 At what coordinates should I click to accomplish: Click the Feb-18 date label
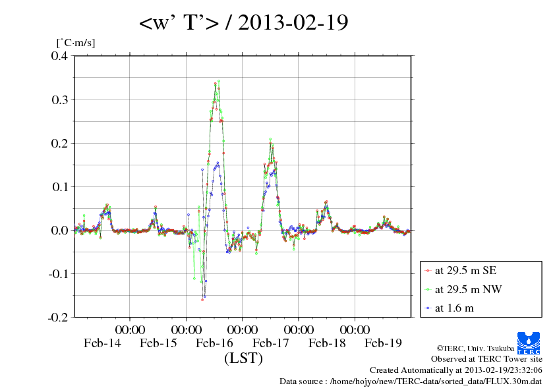pos(327,343)
